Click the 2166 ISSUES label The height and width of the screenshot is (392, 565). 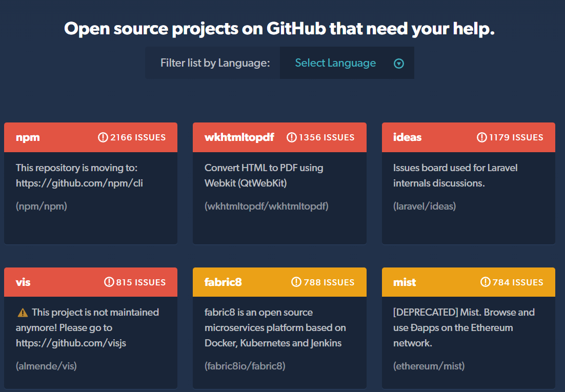[x=138, y=137]
